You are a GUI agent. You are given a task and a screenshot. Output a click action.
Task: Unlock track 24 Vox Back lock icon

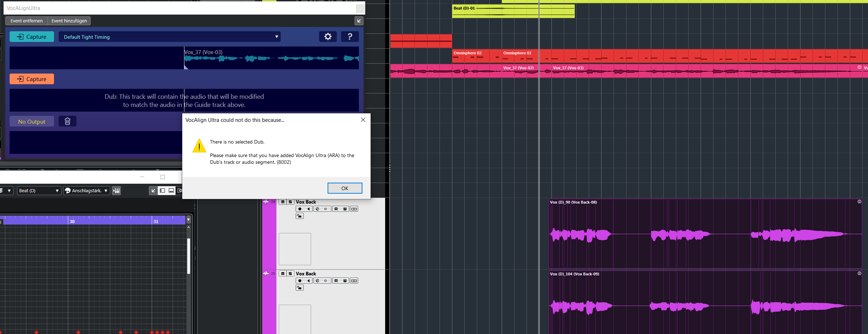tap(300, 216)
